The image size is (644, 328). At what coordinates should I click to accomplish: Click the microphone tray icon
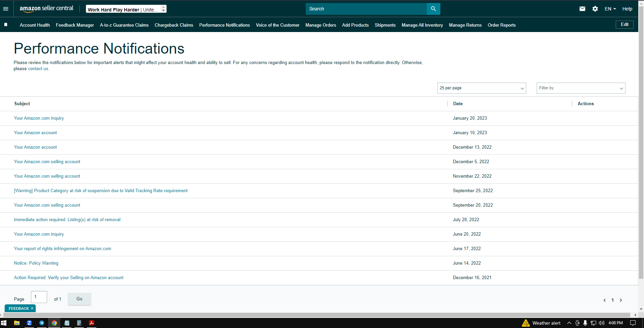585,323
